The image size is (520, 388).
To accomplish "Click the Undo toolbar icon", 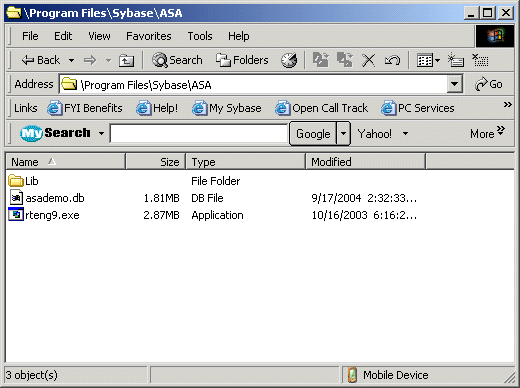I will coord(392,61).
